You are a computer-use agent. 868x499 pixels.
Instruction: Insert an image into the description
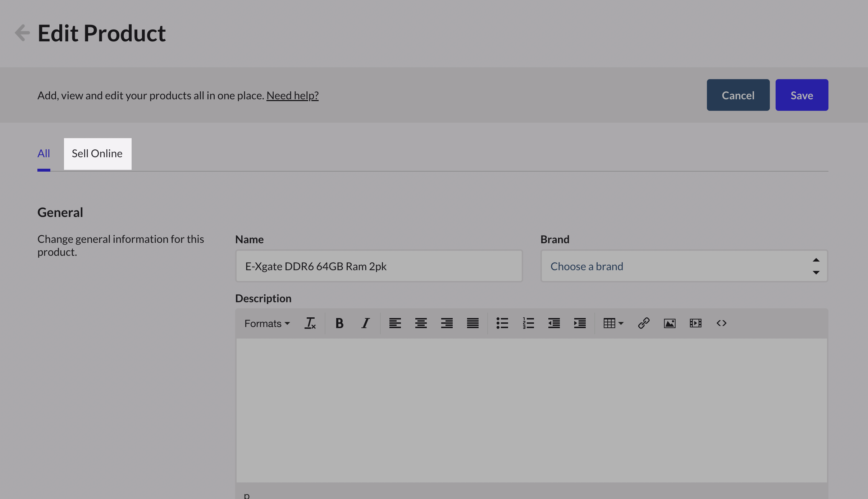[670, 323]
